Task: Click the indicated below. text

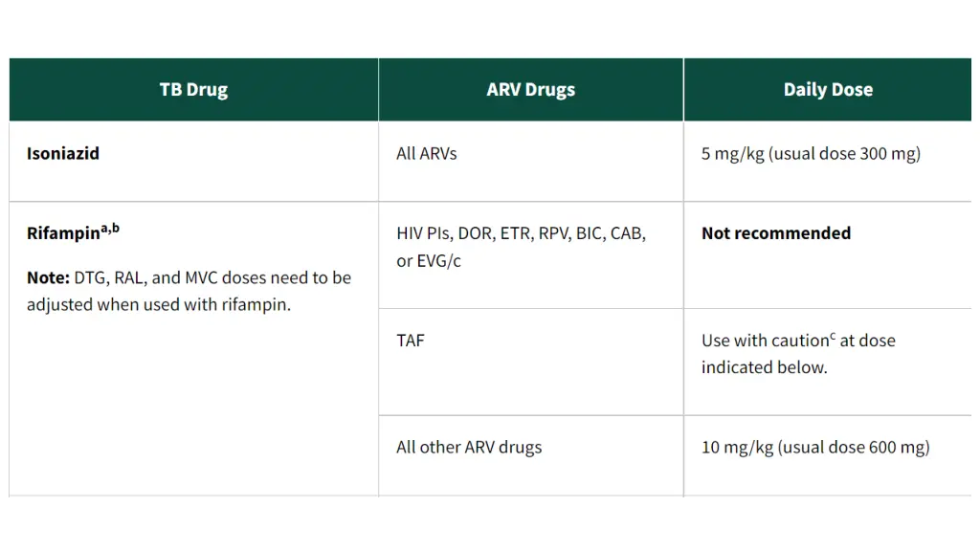Action: pos(764,367)
